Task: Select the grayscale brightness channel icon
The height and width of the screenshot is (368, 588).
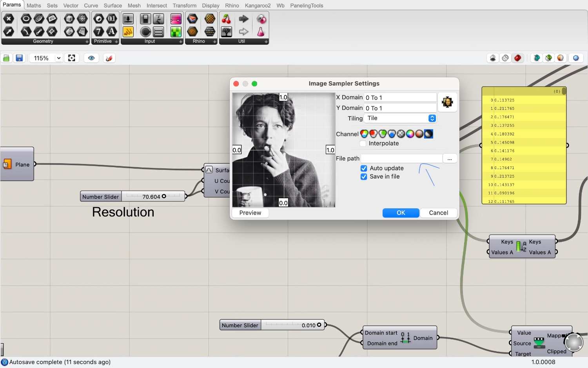Action: click(428, 134)
